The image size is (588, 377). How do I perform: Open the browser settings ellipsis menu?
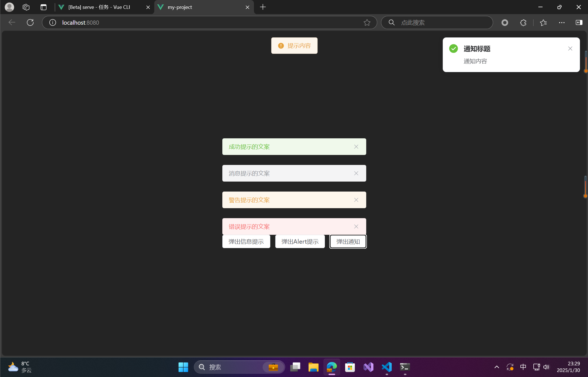(x=562, y=22)
